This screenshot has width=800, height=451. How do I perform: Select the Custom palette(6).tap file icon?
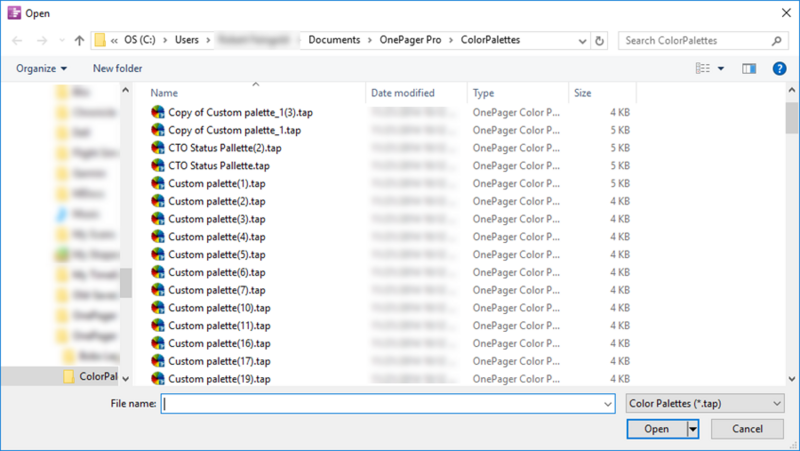pyautogui.click(x=158, y=272)
